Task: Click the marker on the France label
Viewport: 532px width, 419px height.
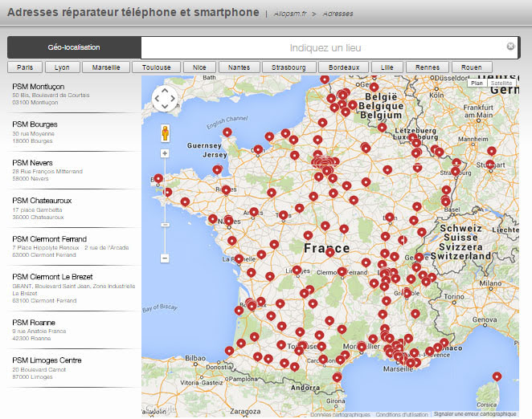Action: [x=329, y=252]
